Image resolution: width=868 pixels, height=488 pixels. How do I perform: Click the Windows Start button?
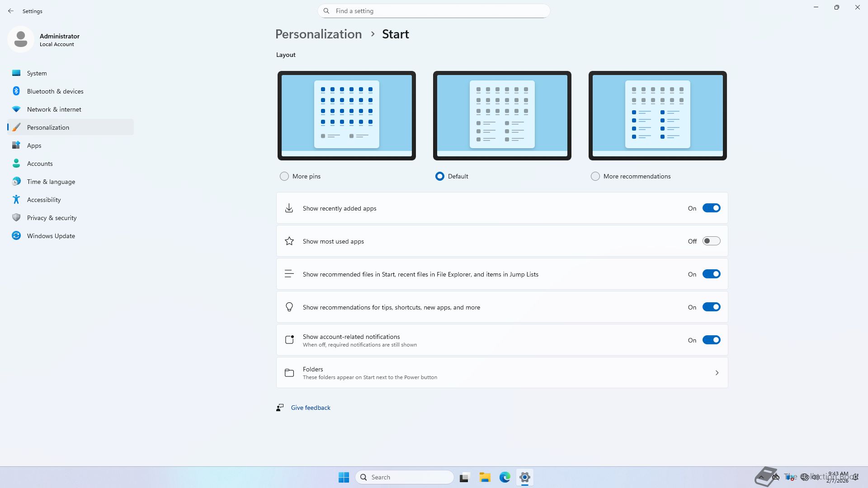pyautogui.click(x=344, y=477)
